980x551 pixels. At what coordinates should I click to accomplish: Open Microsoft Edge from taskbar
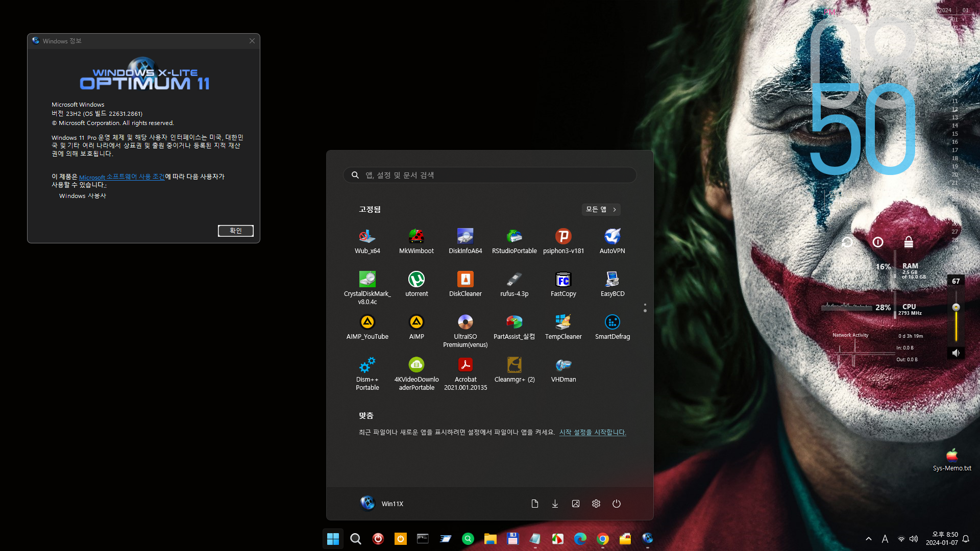click(580, 539)
